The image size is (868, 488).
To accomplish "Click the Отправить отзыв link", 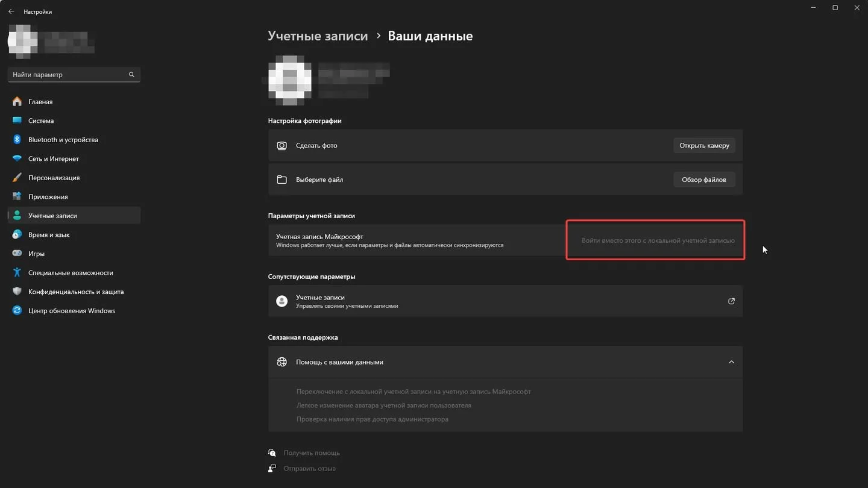I will [x=310, y=469].
